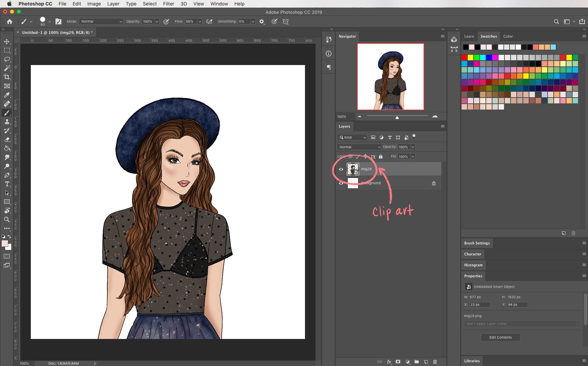Turn layer filtering on or off

click(x=414, y=137)
